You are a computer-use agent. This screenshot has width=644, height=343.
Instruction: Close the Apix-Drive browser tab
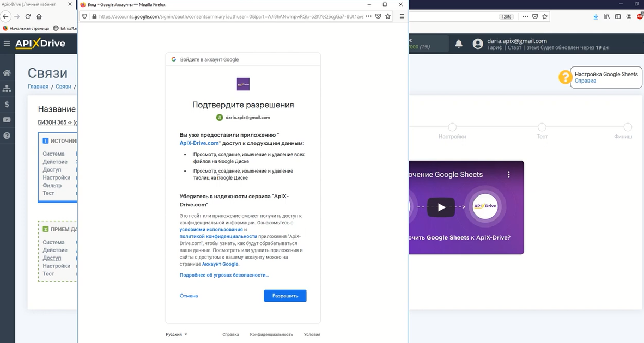[70, 4]
